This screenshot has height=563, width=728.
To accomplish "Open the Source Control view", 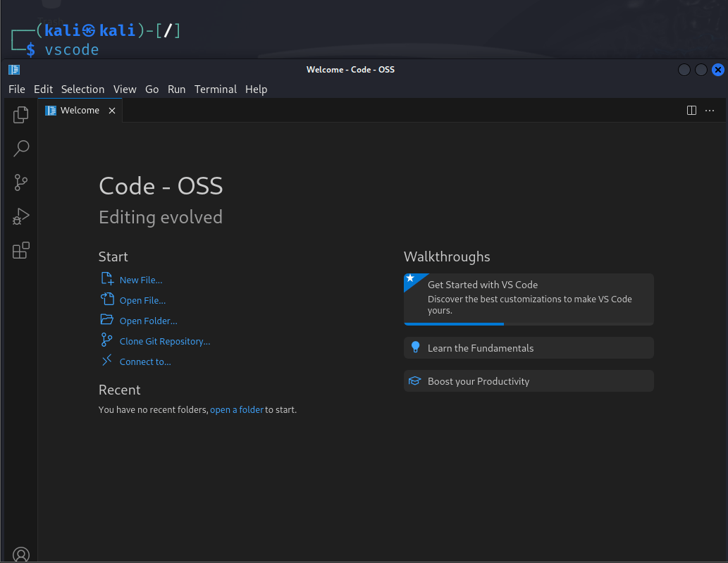I will (x=21, y=182).
